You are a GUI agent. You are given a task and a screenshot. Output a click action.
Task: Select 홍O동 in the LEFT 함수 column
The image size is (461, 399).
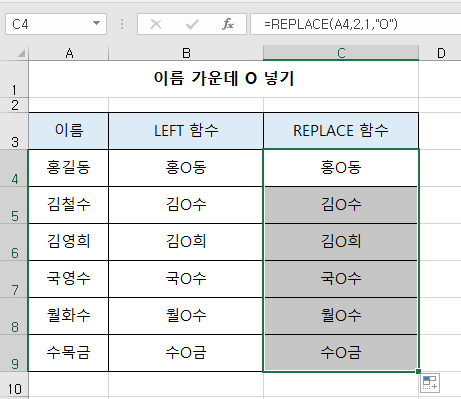pyautogui.click(x=186, y=168)
